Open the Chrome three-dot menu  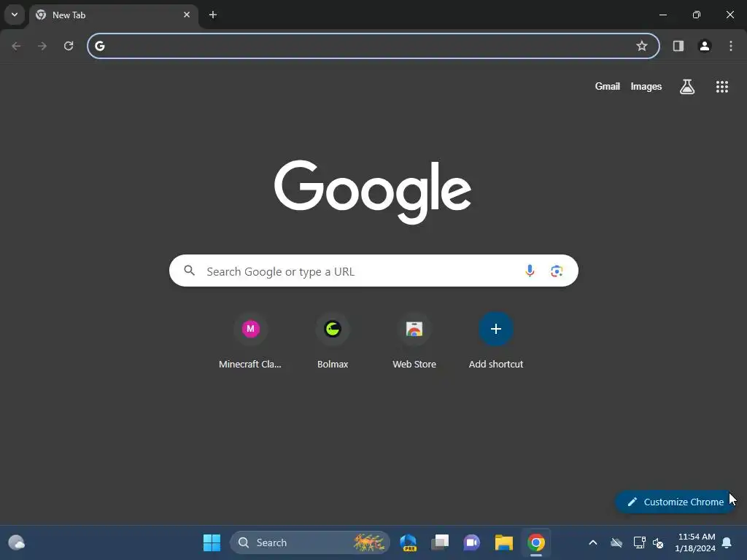(x=731, y=46)
